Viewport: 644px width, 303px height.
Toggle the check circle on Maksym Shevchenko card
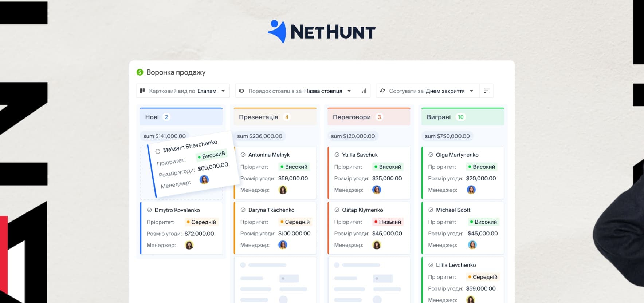(x=158, y=151)
